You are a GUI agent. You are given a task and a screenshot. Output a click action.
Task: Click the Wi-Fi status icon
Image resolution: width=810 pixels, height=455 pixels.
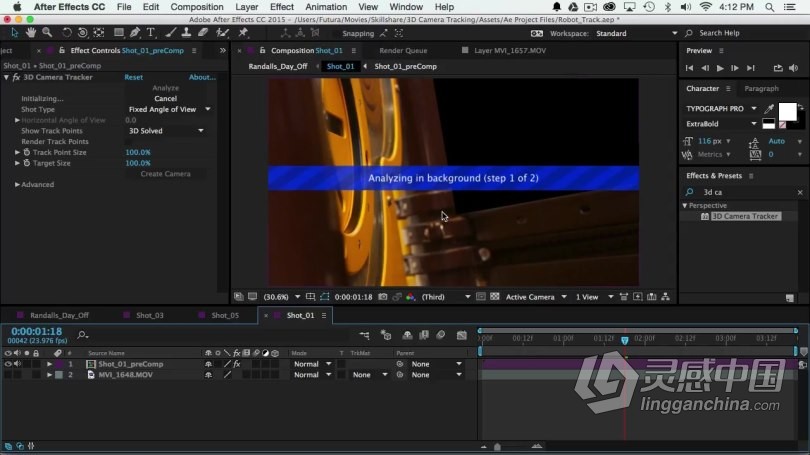705,7
